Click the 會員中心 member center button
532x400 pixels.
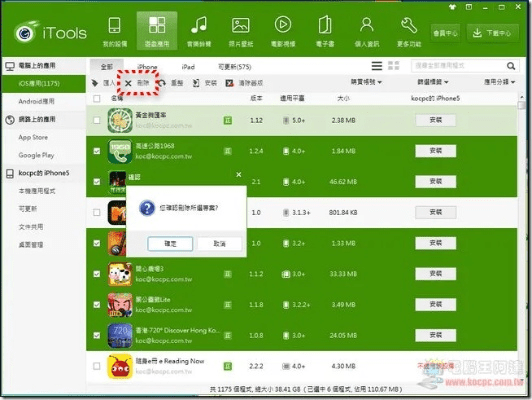445,33
